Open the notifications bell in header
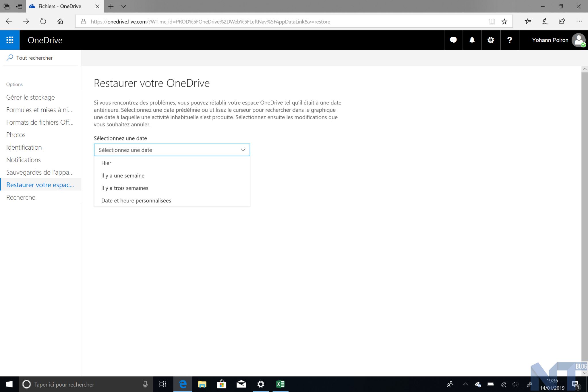The image size is (588, 392). [x=472, y=40]
